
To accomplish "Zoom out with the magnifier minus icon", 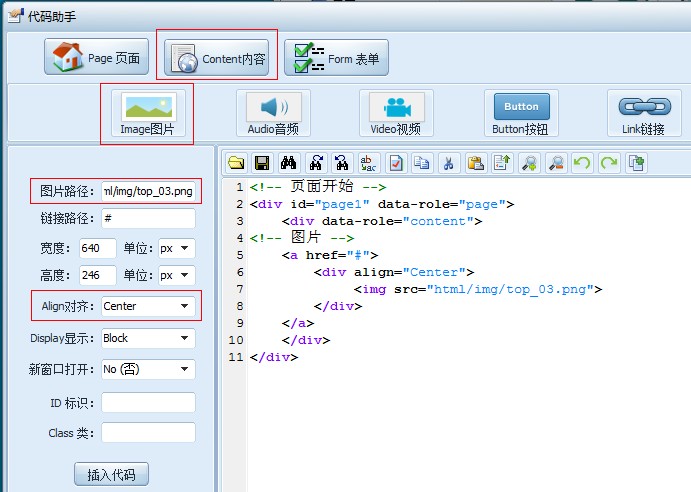I will (x=556, y=163).
